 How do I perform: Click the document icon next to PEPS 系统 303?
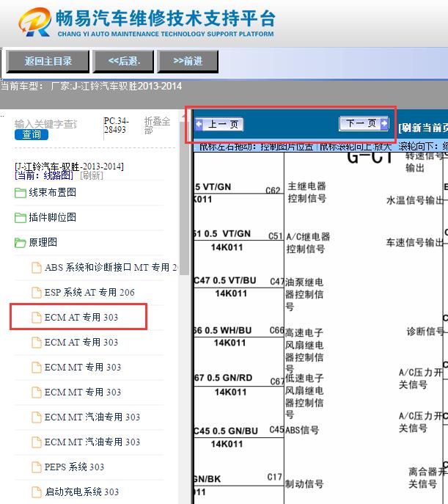click(36, 467)
